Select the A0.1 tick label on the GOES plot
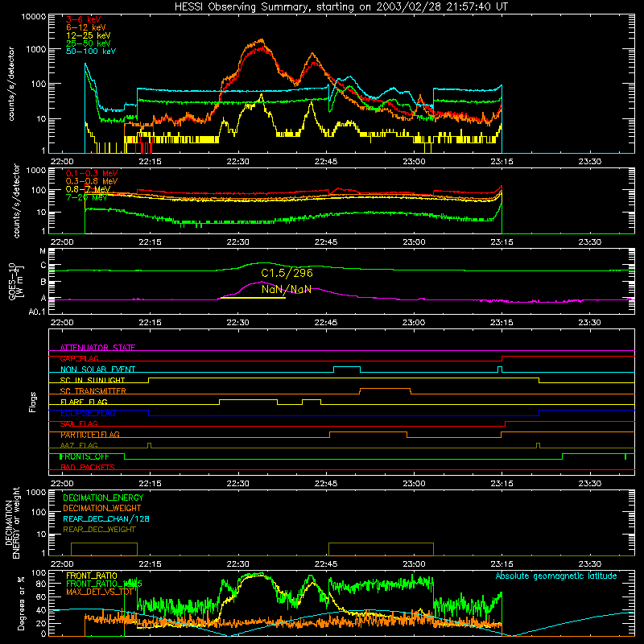Image resolution: width=644 pixels, height=644 pixels. [x=37, y=312]
